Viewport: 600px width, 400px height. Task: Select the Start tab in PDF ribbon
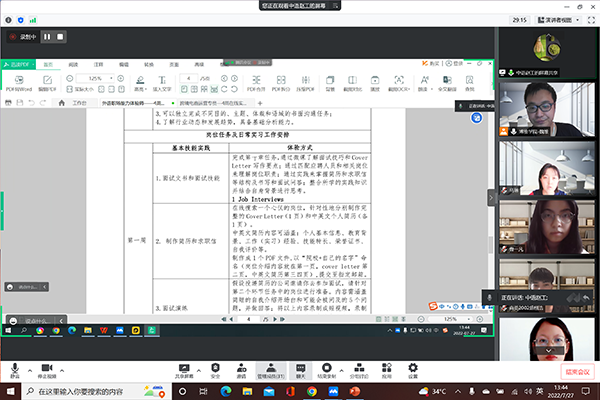(48, 62)
